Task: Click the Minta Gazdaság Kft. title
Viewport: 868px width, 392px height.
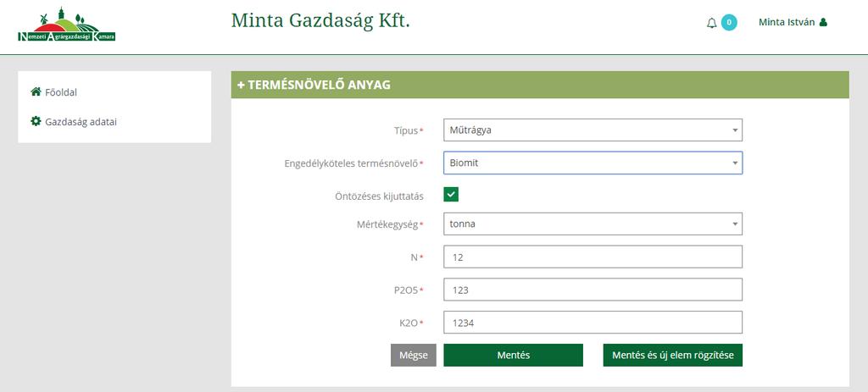Action: tap(320, 20)
